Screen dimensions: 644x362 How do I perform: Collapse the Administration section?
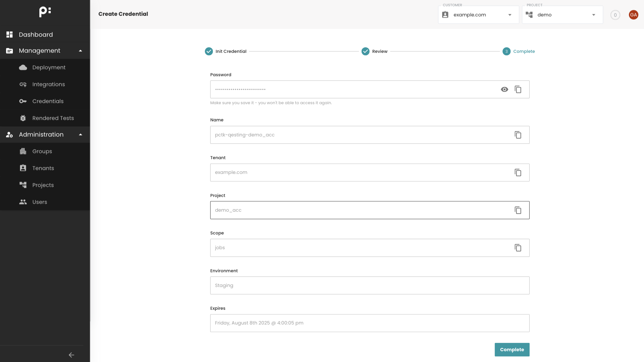pos(81,134)
